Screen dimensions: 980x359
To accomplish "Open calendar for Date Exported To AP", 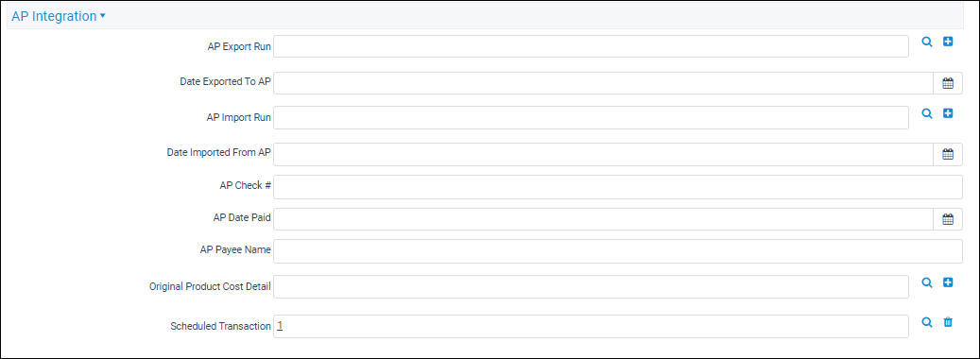I will (x=948, y=83).
